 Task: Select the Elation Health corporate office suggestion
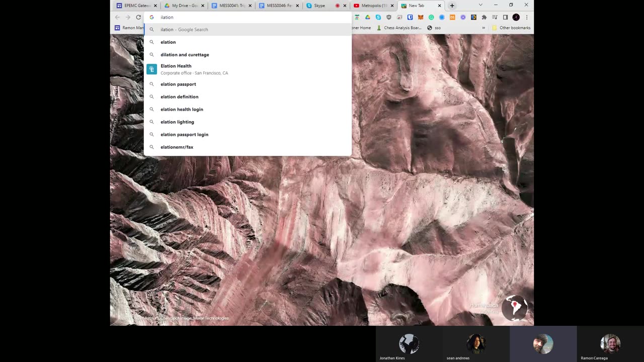(248, 69)
